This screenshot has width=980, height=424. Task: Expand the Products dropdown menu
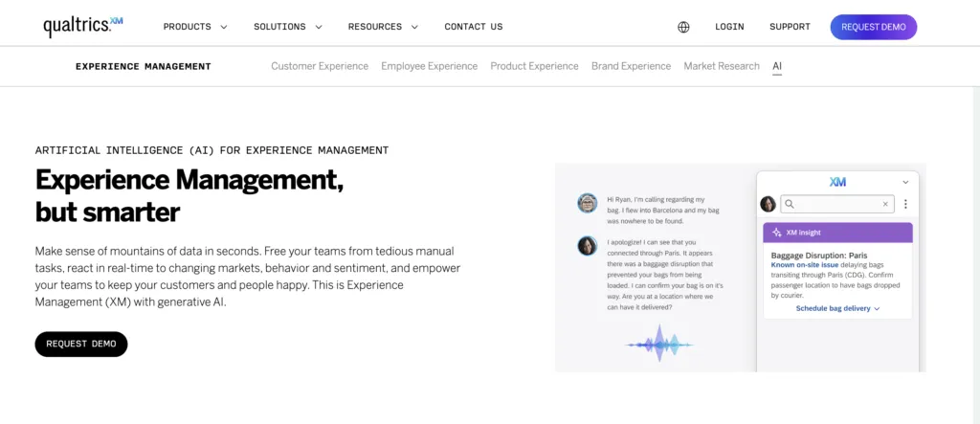[x=195, y=27]
